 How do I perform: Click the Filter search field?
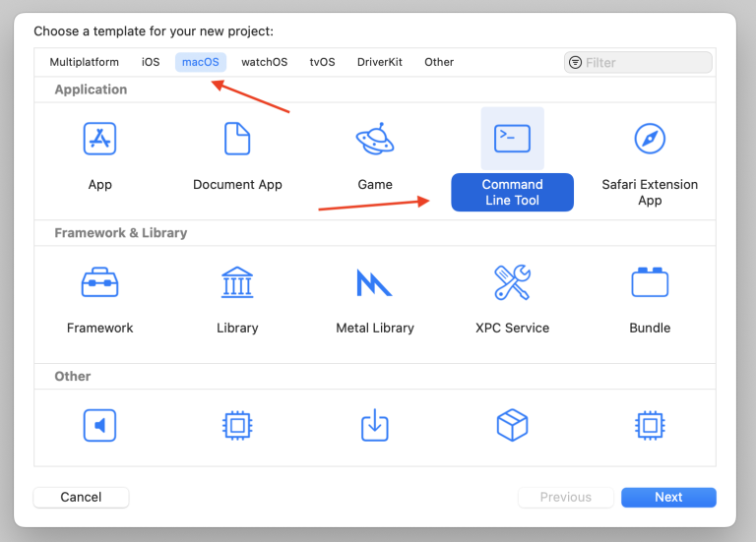pos(645,62)
